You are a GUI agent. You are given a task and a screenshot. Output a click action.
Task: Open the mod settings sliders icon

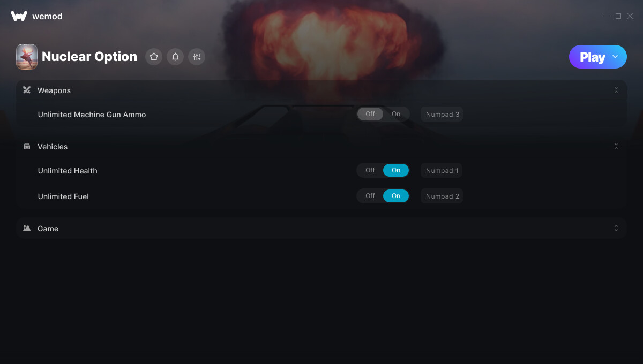(197, 57)
